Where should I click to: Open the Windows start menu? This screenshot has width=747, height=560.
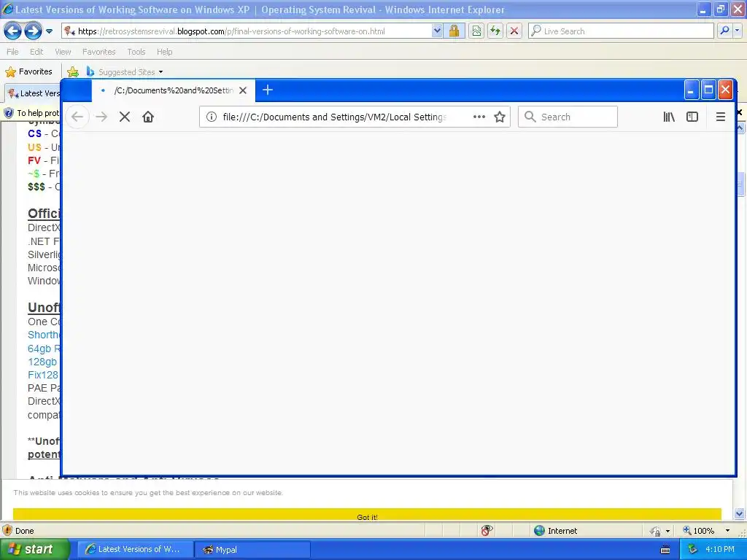pos(34,550)
